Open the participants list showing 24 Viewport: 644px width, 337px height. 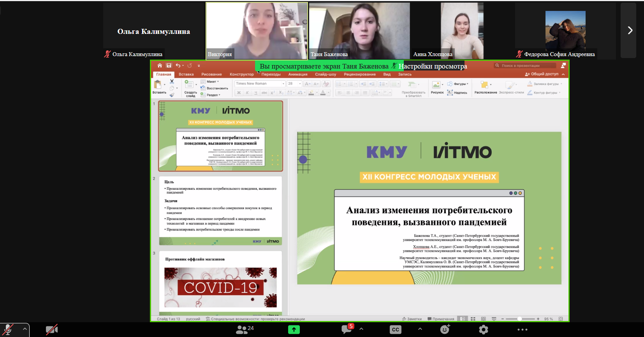coord(245,330)
